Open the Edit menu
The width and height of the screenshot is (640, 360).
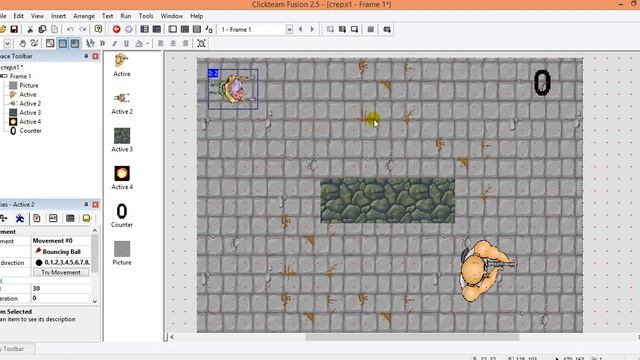[18, 16]
